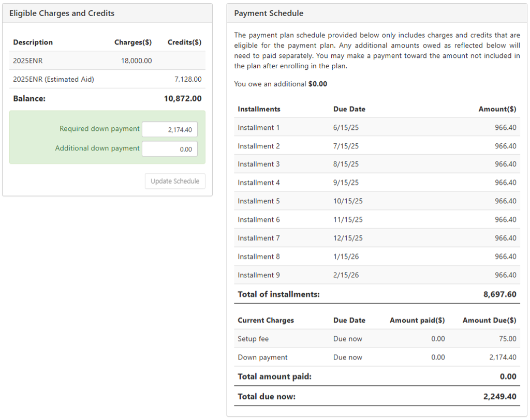Click Due now in the Down payment row

(347, 357)
